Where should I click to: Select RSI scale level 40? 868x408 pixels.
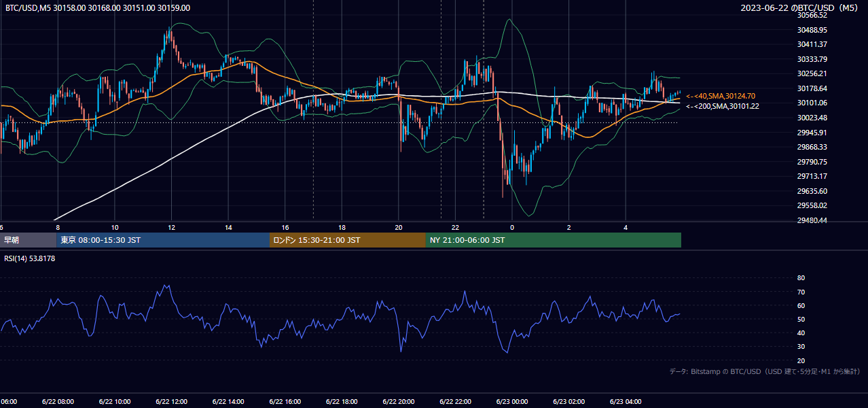(x=801, y=333)
